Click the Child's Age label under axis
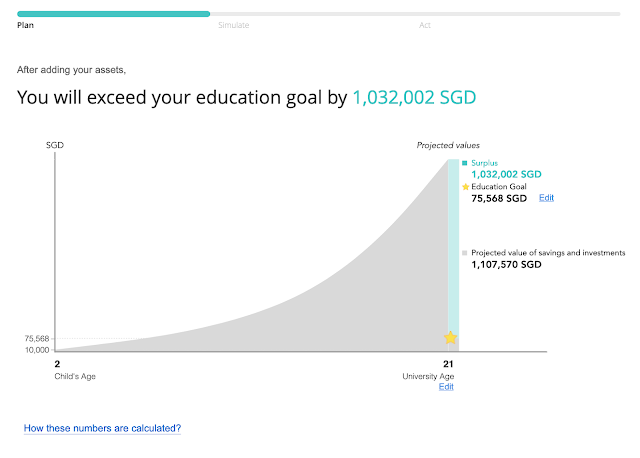 coord(75,376)
